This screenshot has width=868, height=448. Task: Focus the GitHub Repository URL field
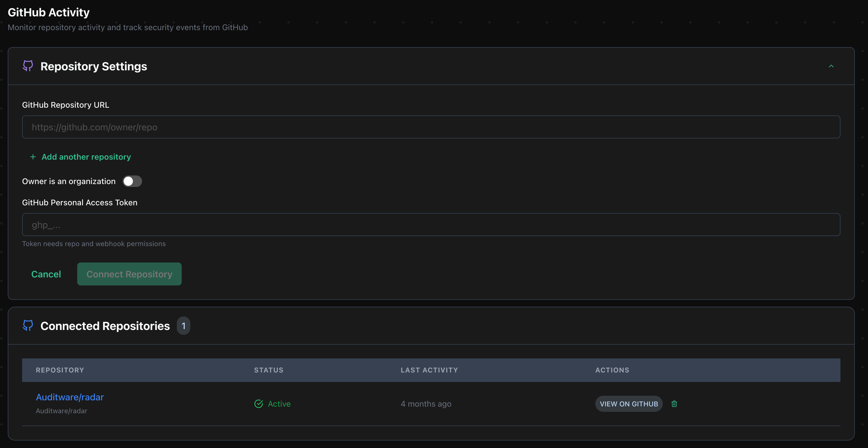(x=431, y=127)
